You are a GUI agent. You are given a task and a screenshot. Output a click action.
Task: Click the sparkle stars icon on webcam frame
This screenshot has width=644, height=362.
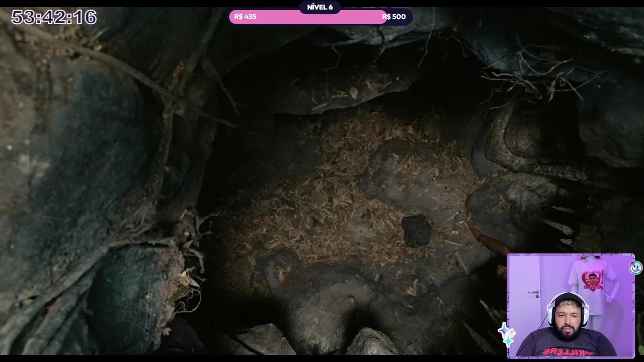tap(507, 335)
